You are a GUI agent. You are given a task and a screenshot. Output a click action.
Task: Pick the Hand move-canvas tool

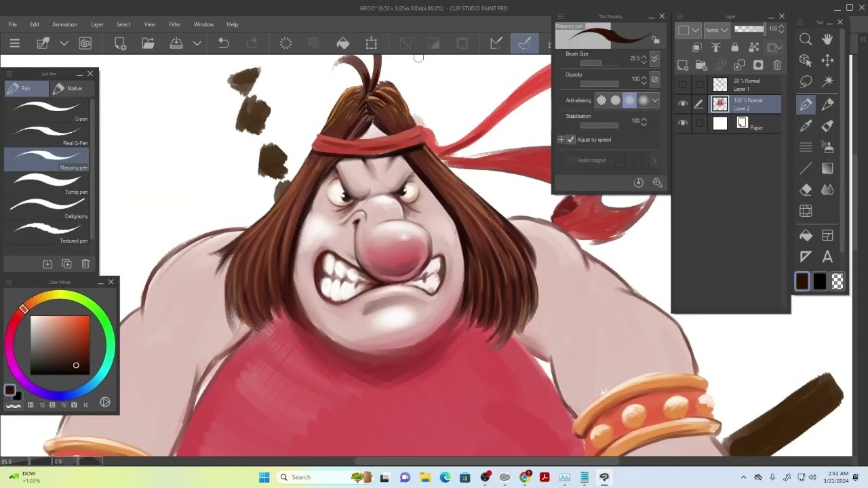click(827, 39)
